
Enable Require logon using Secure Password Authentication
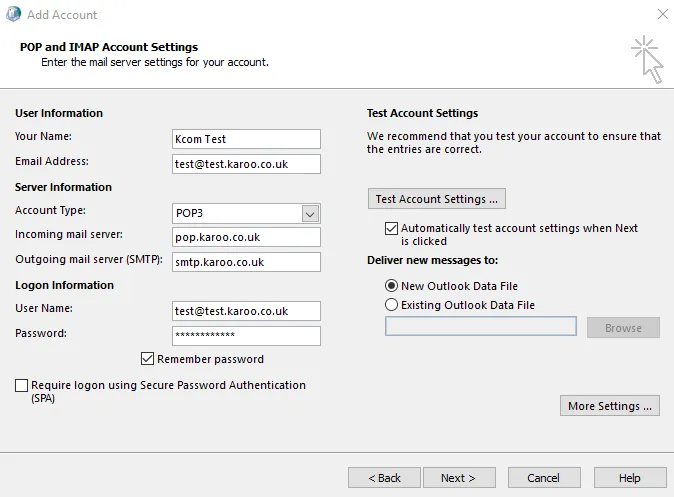coord(21,385)
